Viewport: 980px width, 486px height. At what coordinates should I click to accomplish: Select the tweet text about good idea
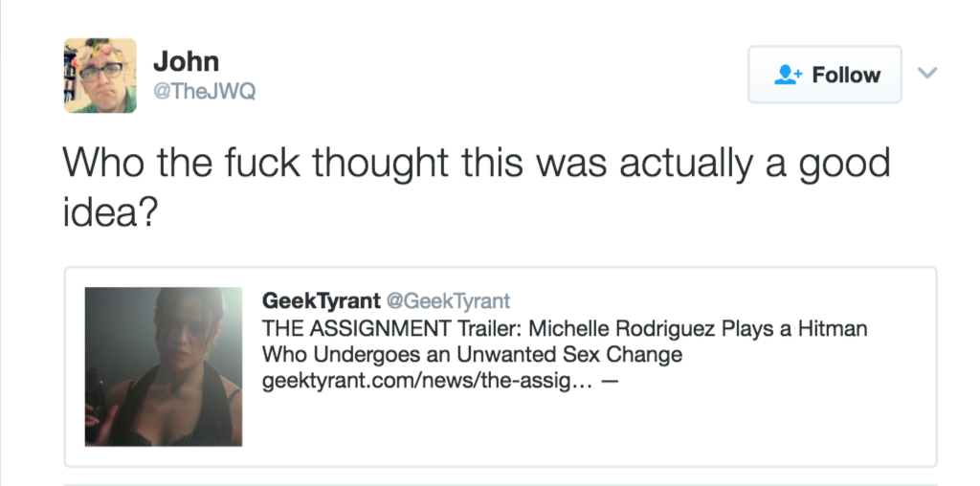[x=477, y=188]
